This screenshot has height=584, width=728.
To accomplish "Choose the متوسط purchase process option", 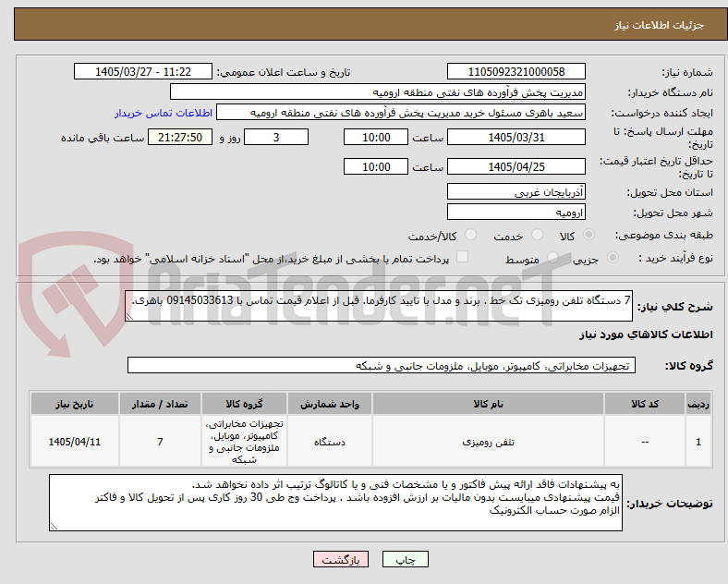I will (x=552, y=258).
